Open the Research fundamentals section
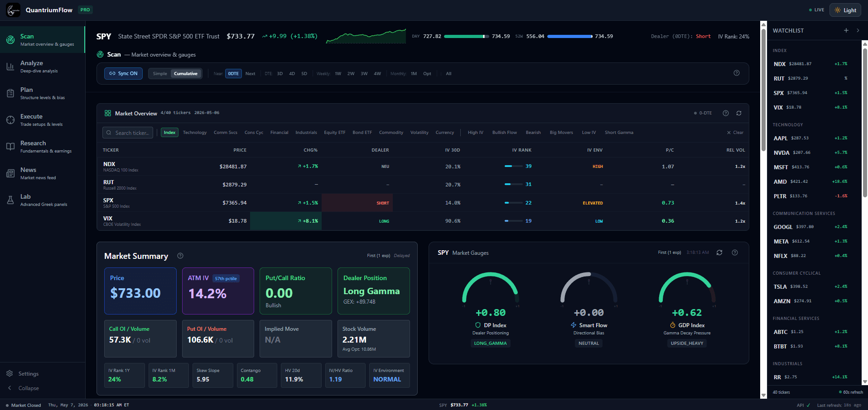 pyautogui.click(x=42, y=147)
